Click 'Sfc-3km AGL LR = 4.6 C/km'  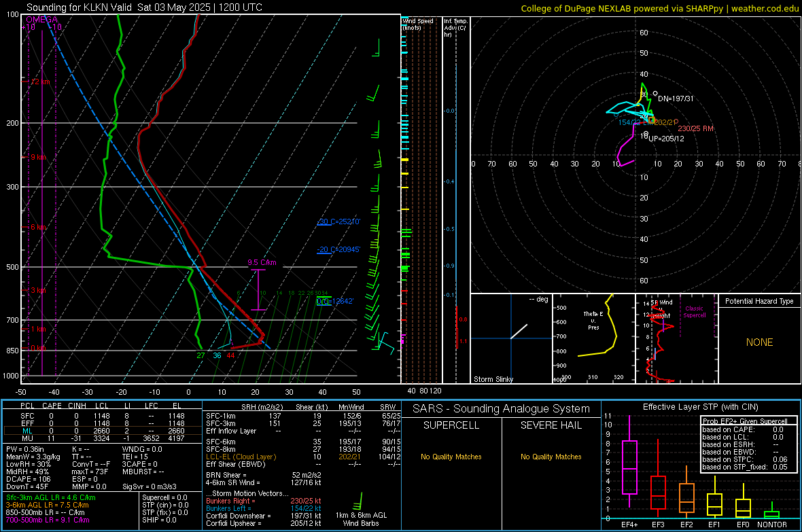click(51, 497)
